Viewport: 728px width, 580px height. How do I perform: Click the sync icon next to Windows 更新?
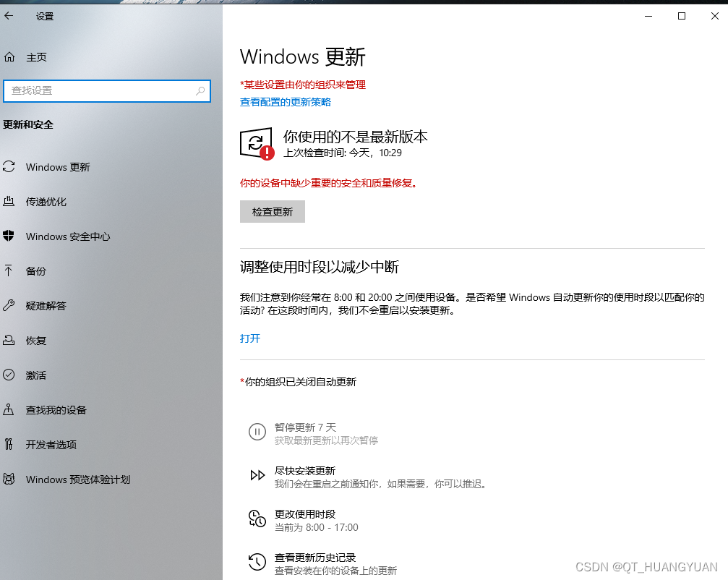[x=9, y=167]
